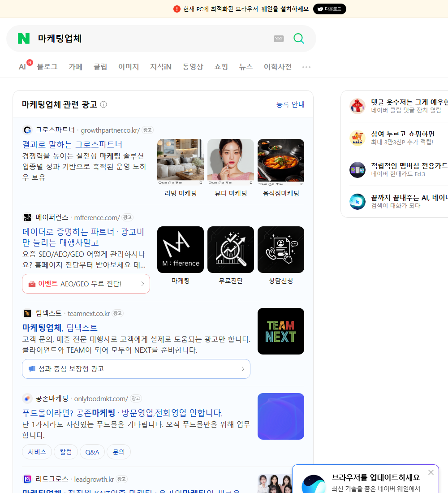
Task: Switch to the 이미지 tab
Action: click(x=129, y=67)
